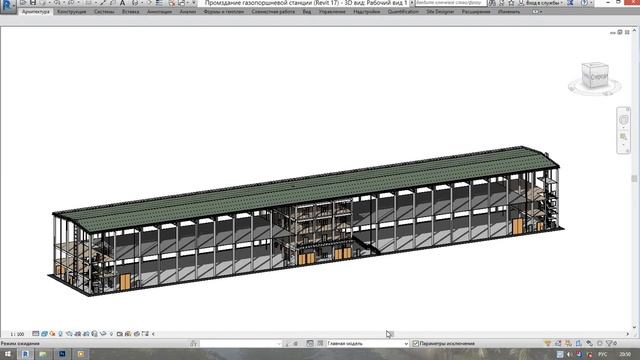Click the steering wheel icon on navigation bar

pyautogui.click(x=623, y=120)
